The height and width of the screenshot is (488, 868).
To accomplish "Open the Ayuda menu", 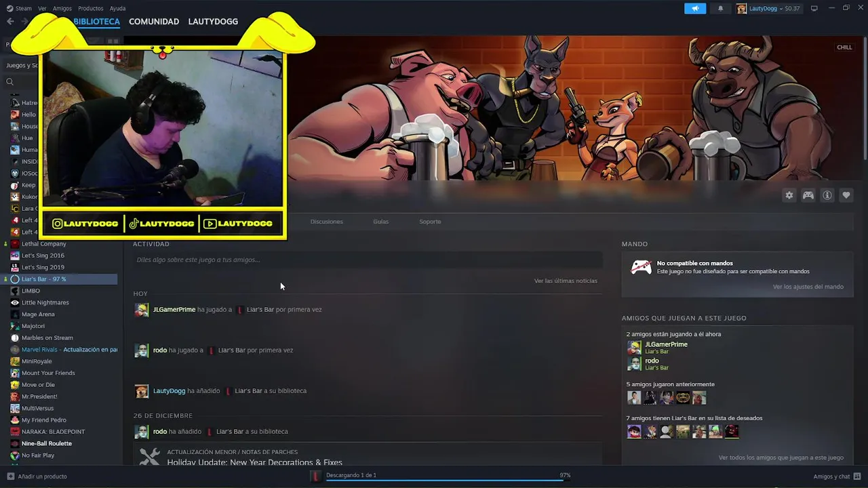I will pyautogui.click(x=117, y=8).
